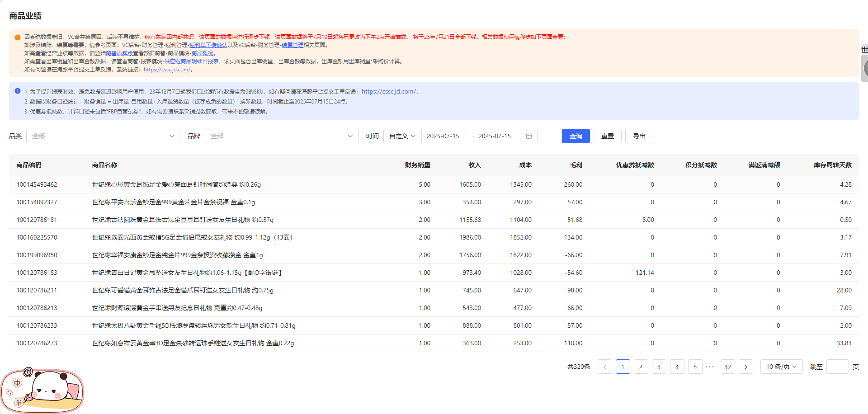
Task: Click the pagination ellipsis to jump pages
Action: (710, 367)
